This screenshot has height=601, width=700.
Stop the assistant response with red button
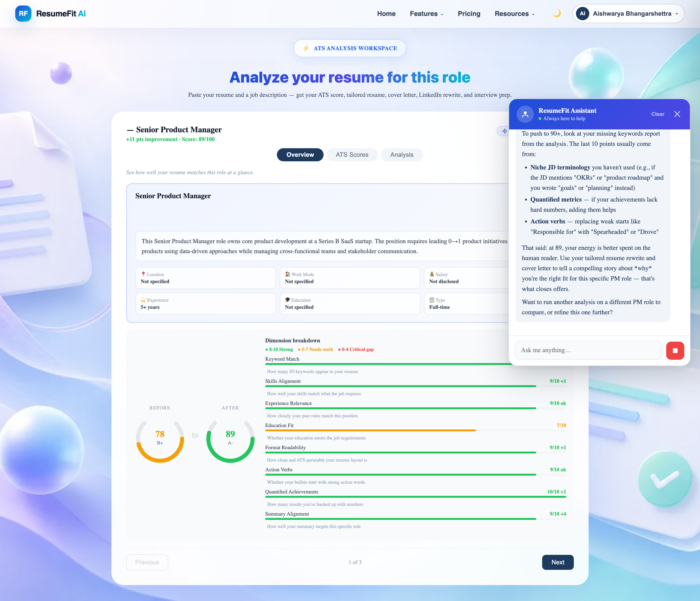coord(675,350)
